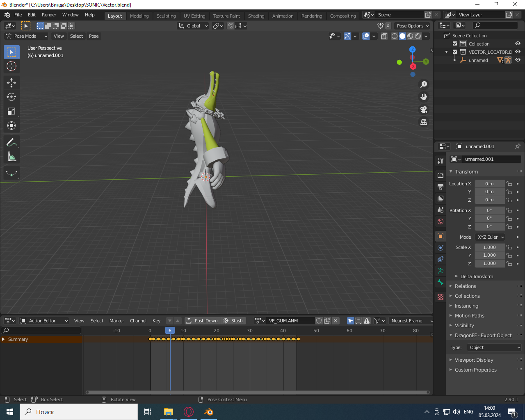
Task: Hide the unnamed object with eye icon
Action: pos(518,60)
